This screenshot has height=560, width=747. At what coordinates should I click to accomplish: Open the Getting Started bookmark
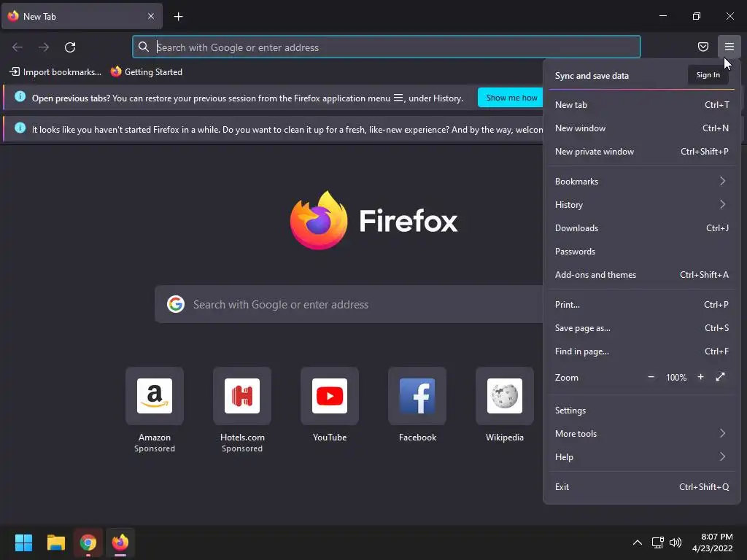(x=147, y=72)
